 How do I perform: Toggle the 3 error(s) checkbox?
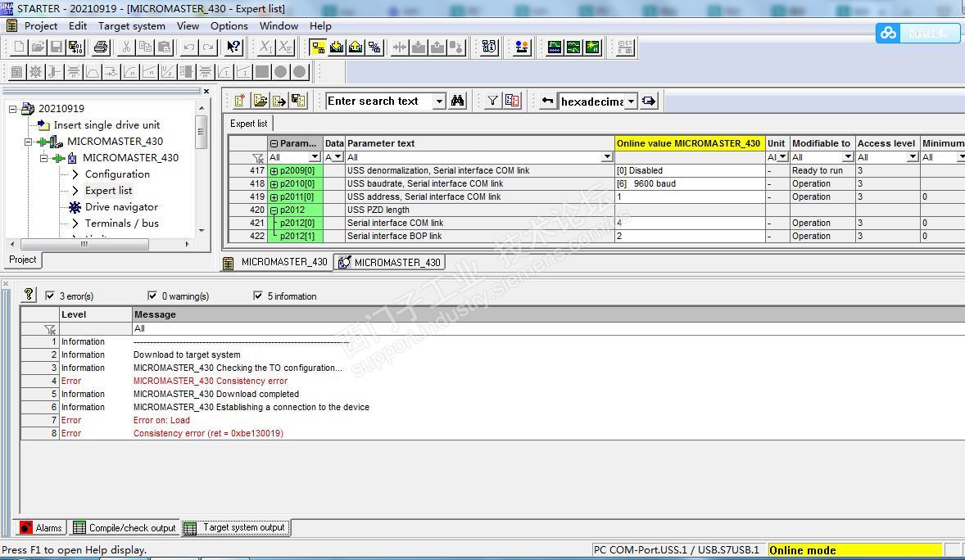(x=50, y=296)
